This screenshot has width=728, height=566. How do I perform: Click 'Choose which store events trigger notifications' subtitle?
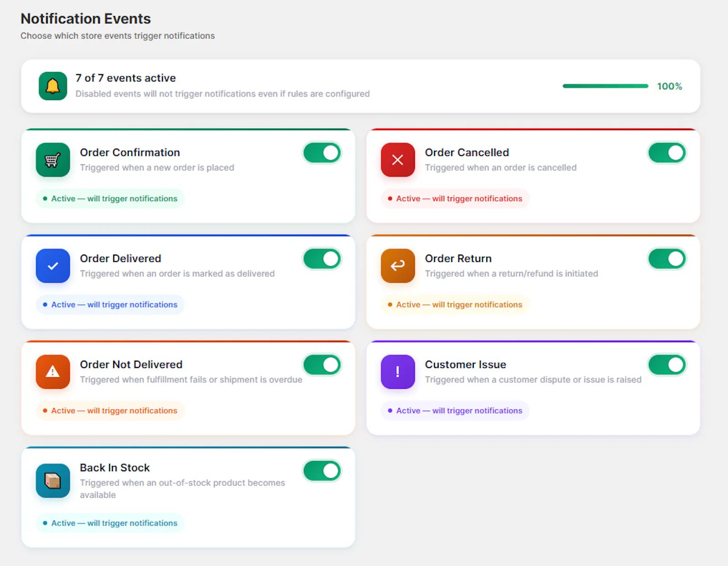[x=117, y=36]
